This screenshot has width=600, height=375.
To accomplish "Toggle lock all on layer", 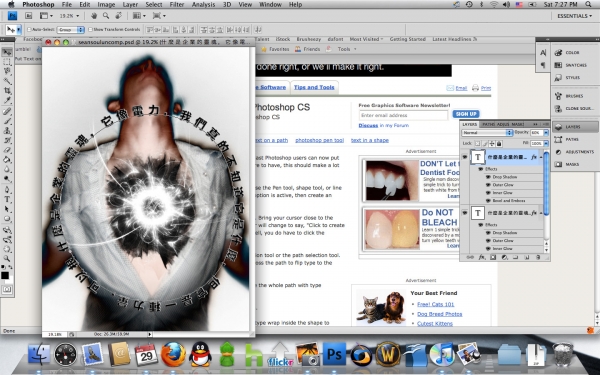I will [499, 143].
